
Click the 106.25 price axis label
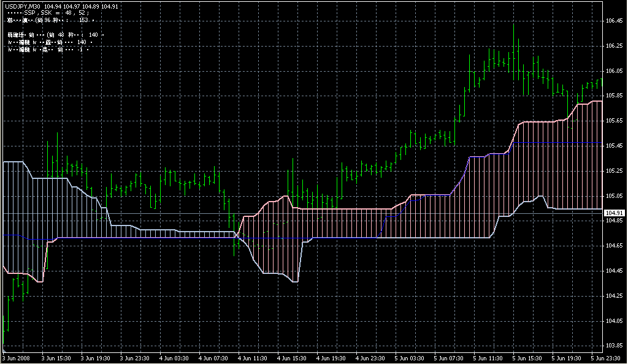point(614,46)
